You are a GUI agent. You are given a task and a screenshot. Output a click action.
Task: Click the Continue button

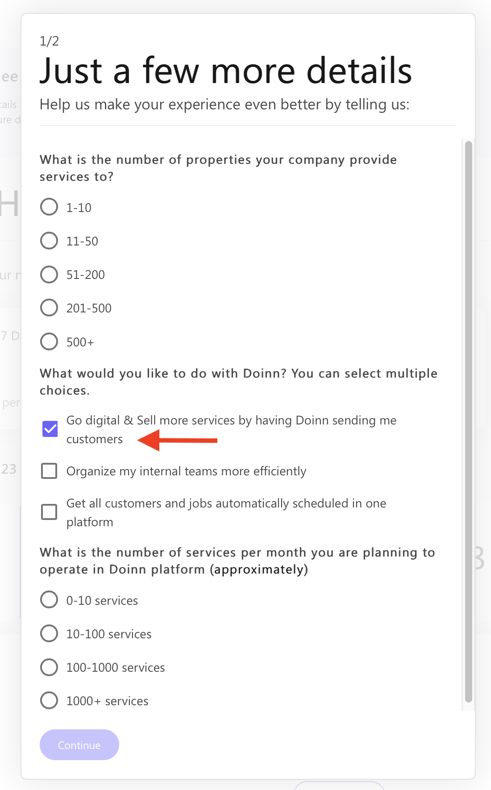point(79,745)
